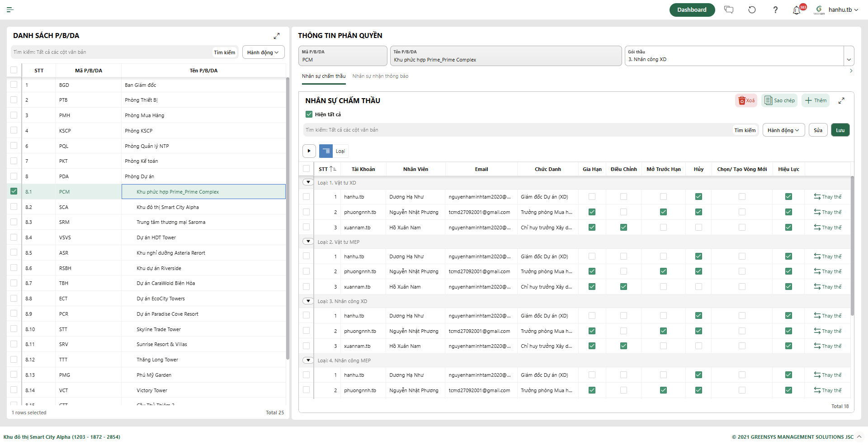
Task: Expand the Danh sách P/B/DA panel fullscreen
Action: [277, 36]
